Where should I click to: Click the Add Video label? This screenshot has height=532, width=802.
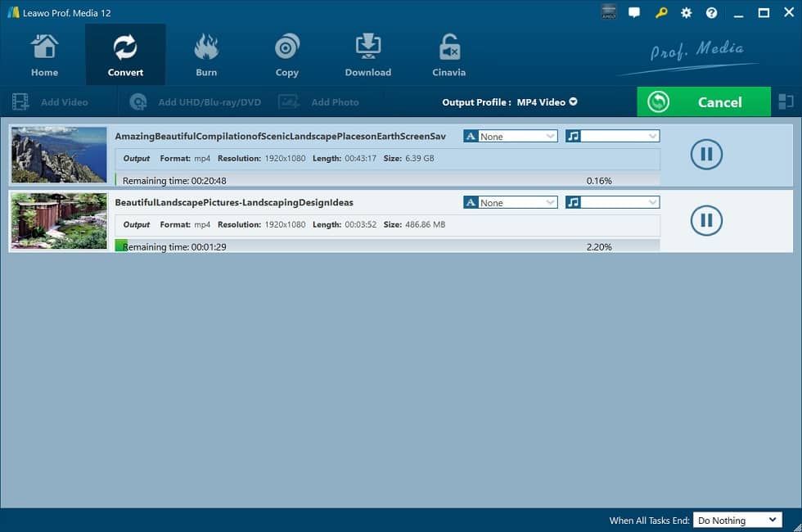pos(65,102)
